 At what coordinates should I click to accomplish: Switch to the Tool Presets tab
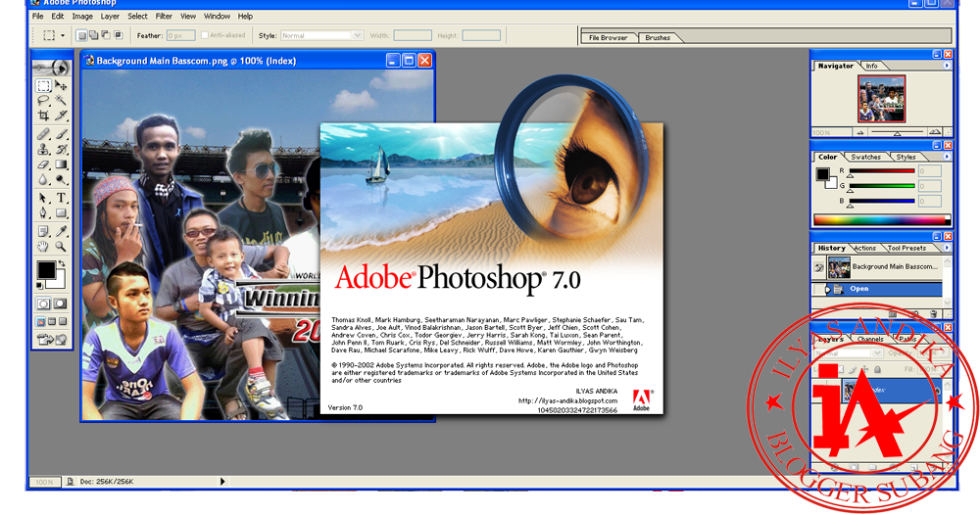tap(906, 248)
